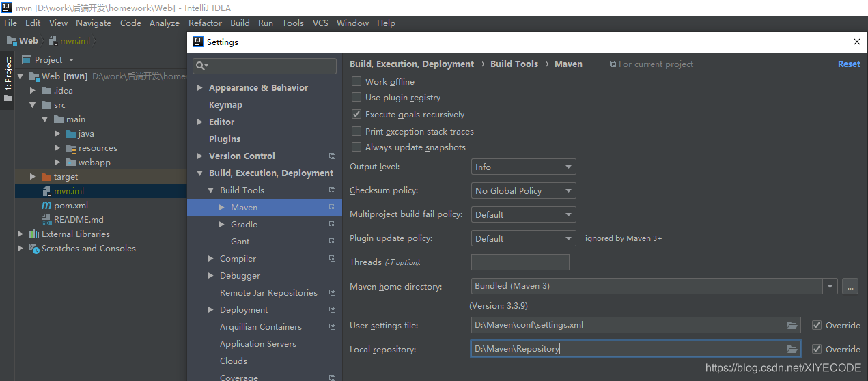Expand the .idea folder in project tree

tap(32, 91)
